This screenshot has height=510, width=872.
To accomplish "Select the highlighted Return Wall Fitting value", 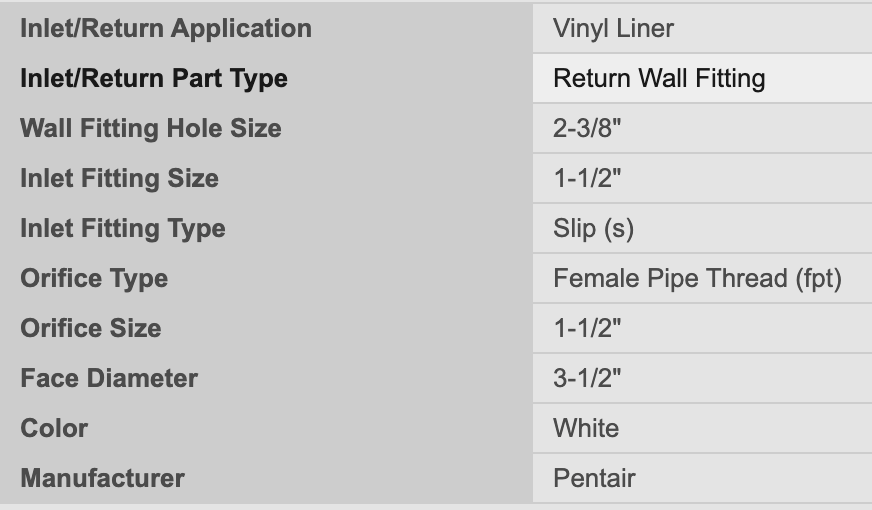I will 659,78.
